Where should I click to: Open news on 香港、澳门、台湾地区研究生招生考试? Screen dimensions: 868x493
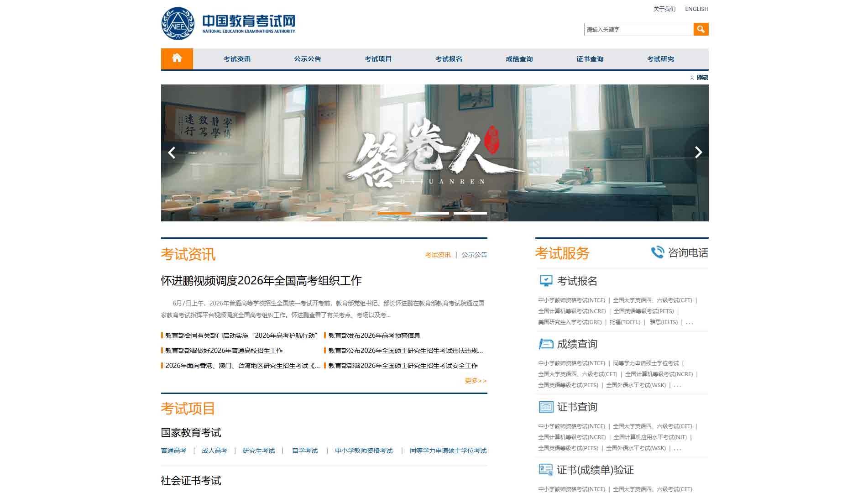click(242, 366)
